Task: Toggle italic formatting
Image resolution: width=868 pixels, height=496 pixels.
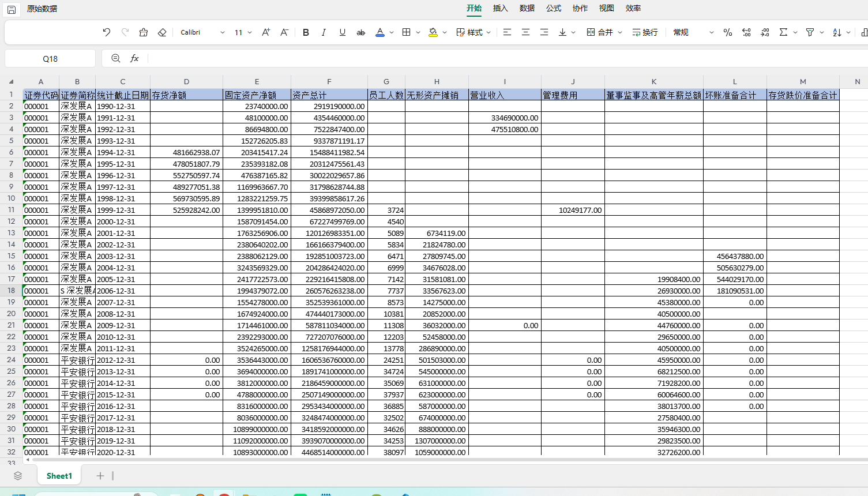Action: pos(324,32)
